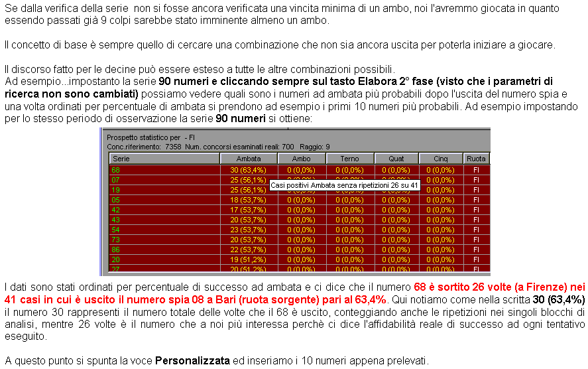Viewport: 588px width, 369px height.
Task: Click Ambata value 20 (53,7%) for serie 43
Action: 248,220
